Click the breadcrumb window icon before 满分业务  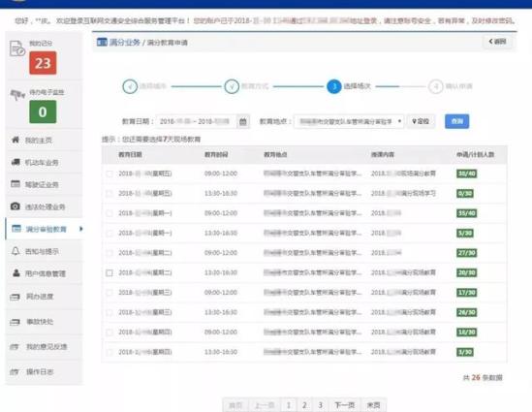pos(102,42)
